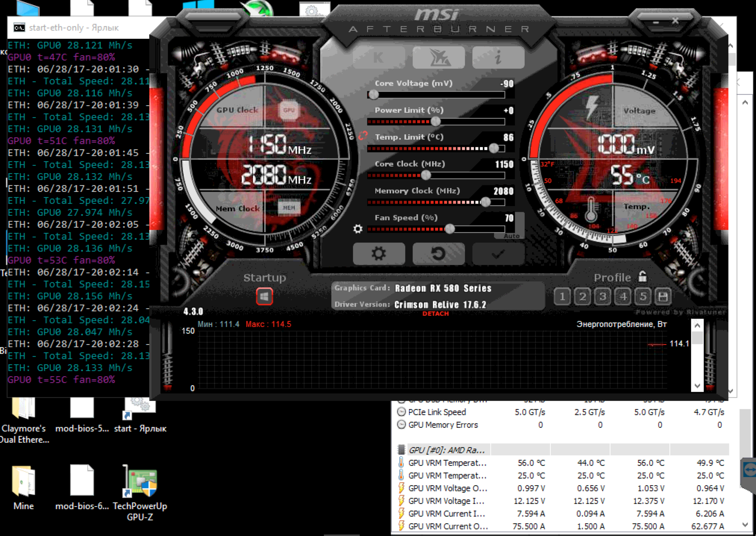Select profile slot 3
756x536 pixels.
tap(602, 297)
